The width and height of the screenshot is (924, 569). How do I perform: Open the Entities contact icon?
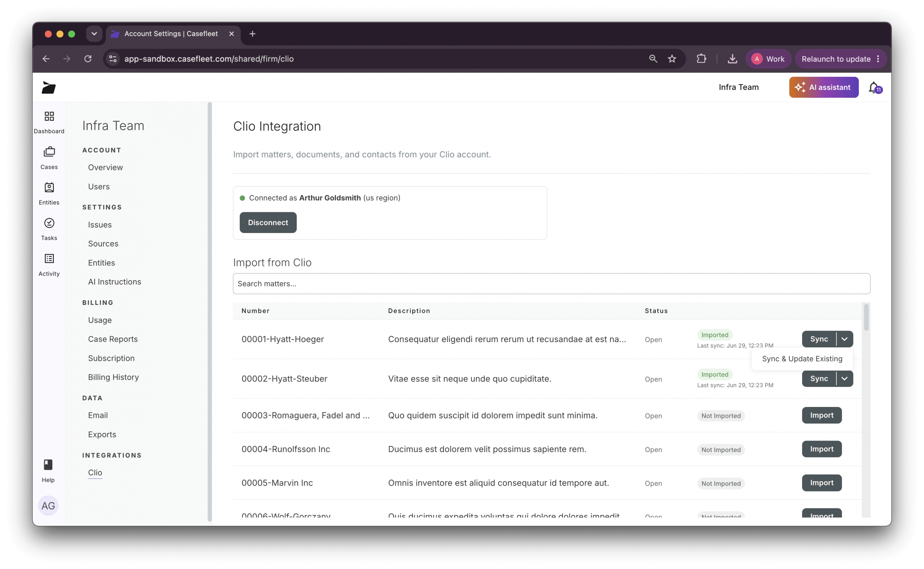click(49, 187)
